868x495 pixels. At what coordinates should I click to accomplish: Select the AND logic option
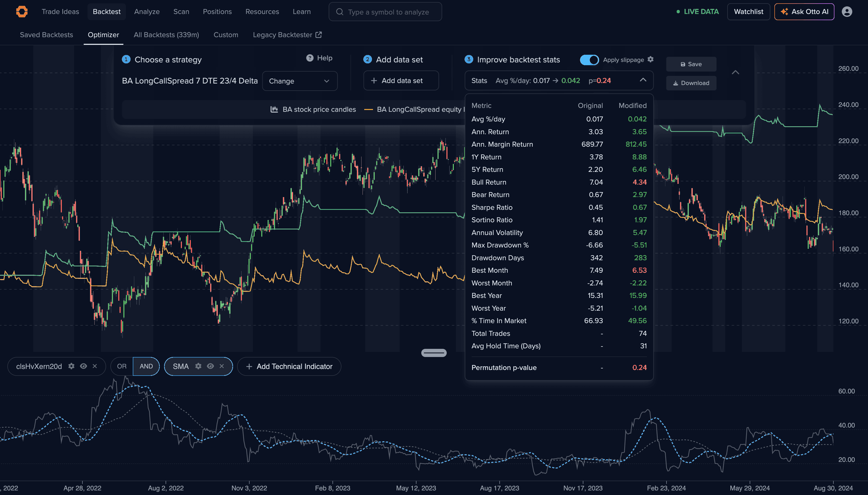click(x=146, y=366)
